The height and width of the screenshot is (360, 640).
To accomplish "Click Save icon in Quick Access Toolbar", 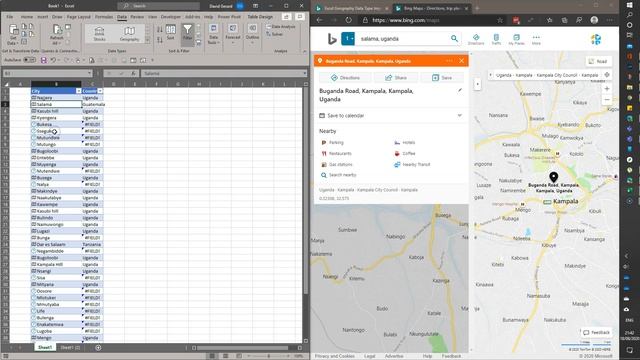I will [x=43, y=60].
